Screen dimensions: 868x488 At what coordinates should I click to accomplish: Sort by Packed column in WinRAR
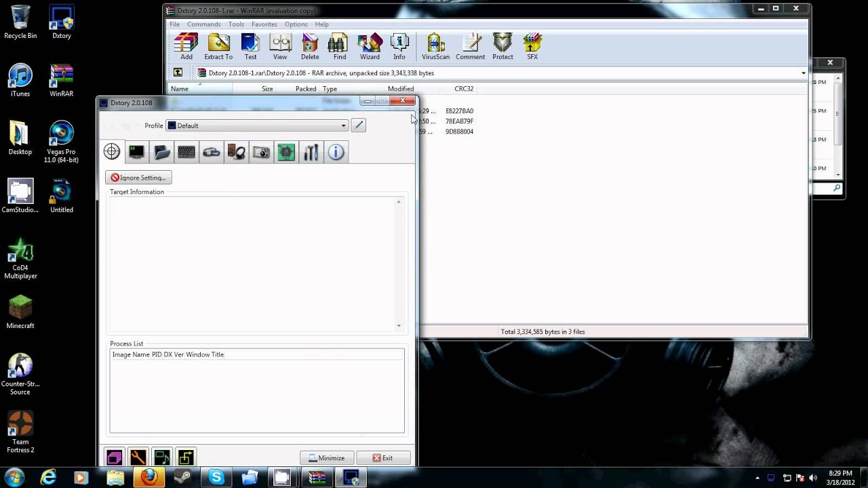[298, 89]
